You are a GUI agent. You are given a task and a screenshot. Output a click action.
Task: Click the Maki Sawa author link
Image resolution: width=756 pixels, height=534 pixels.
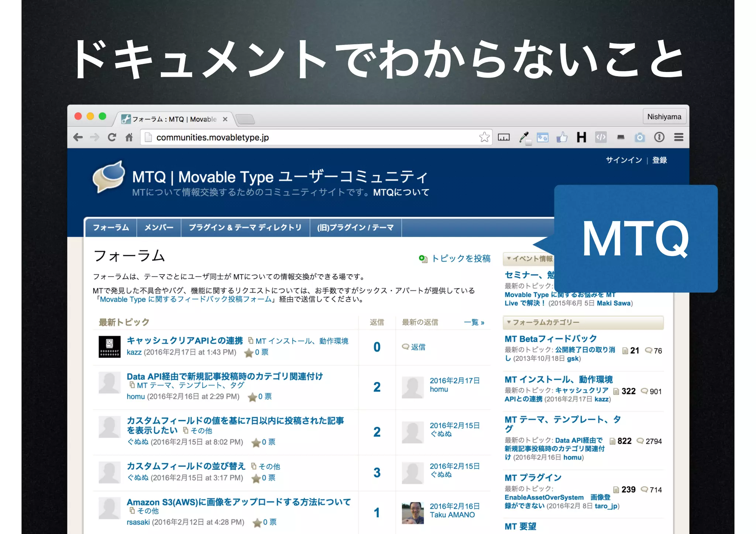(614, 303)
